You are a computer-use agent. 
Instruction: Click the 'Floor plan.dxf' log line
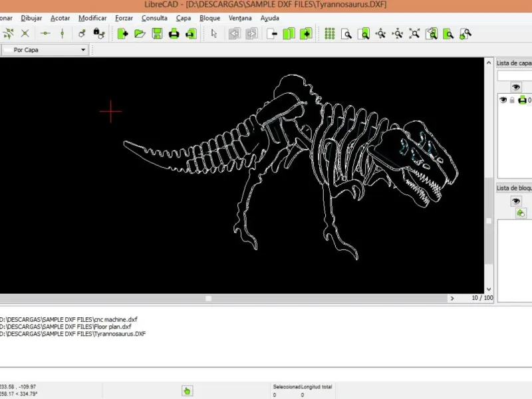pos(65,327)
